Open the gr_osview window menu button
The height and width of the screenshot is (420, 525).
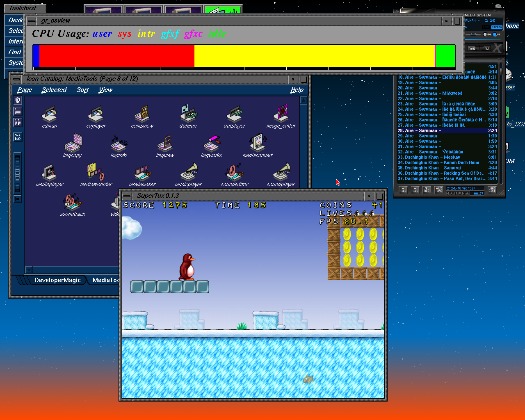coord(31,21)
